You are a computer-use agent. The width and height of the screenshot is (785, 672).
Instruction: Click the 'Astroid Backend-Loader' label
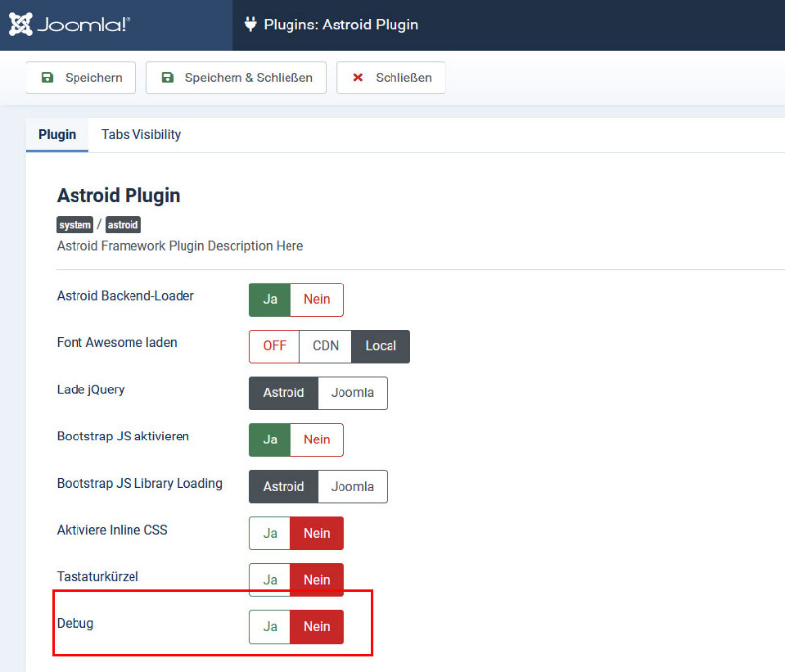click(126, 296)
